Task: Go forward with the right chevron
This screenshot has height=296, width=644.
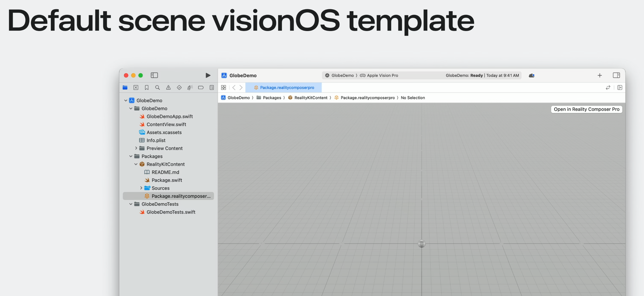Action: click(x=241, y=87)
